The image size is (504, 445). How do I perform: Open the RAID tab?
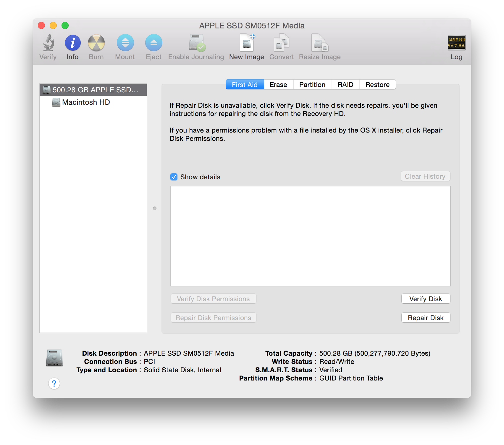[345, 85]
